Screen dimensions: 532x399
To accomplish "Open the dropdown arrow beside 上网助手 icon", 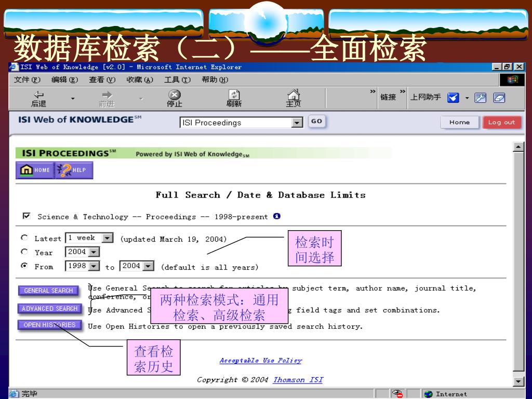I will point(467,98).
